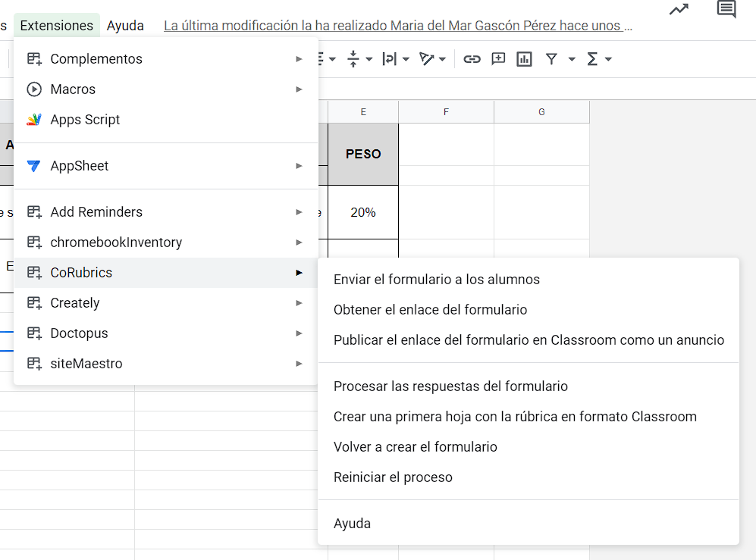
Task: Open comment history icon at top right
Action: 726,8
